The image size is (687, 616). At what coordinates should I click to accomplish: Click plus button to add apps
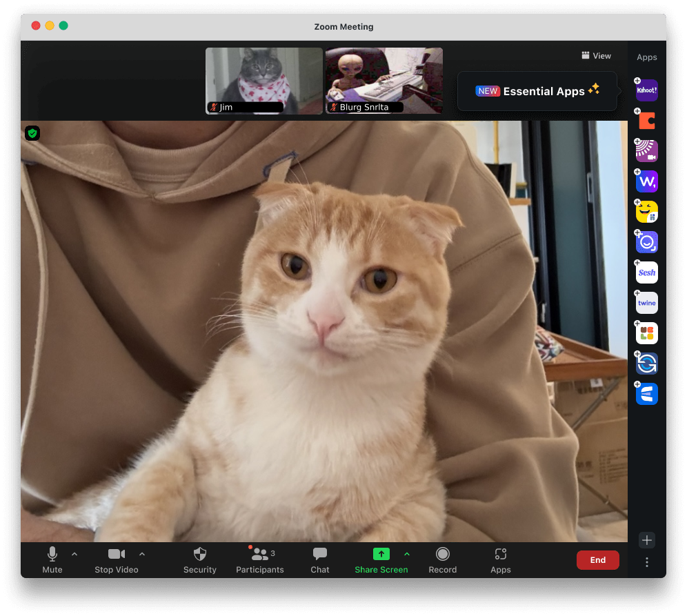[x=647, y=540]
